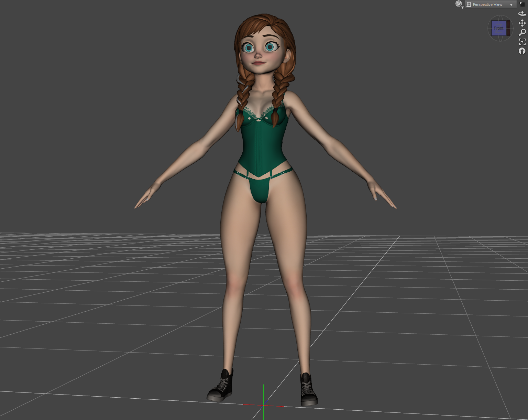Click the frame selection icon
The width and height of the screenshot is (528, 420).
(522, 42)
